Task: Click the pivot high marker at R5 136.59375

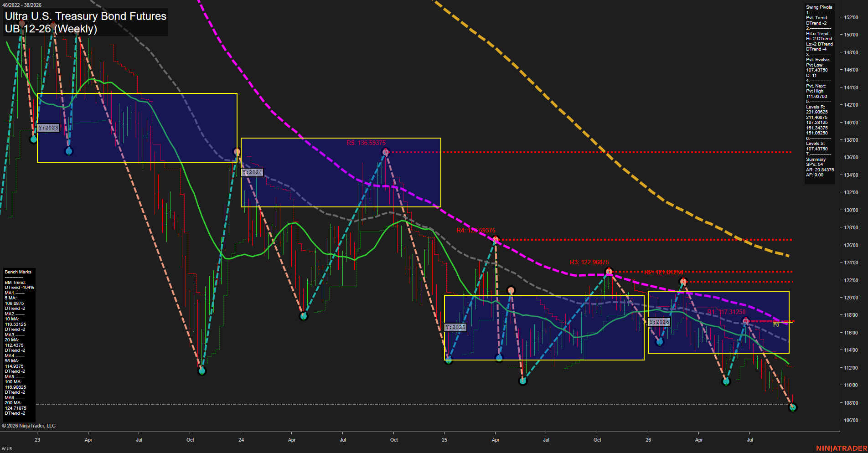Action: [x=386, y=152]
